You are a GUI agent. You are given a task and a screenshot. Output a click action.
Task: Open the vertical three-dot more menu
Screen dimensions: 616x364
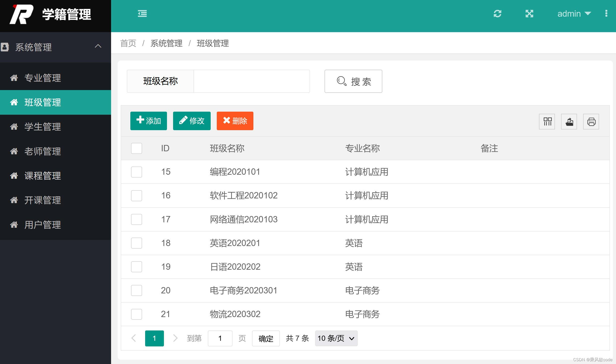606,14
